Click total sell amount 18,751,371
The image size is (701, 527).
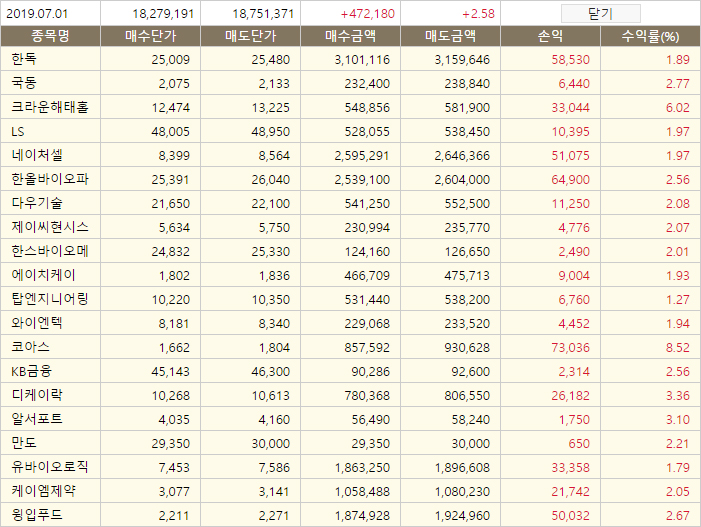(263, 14)
